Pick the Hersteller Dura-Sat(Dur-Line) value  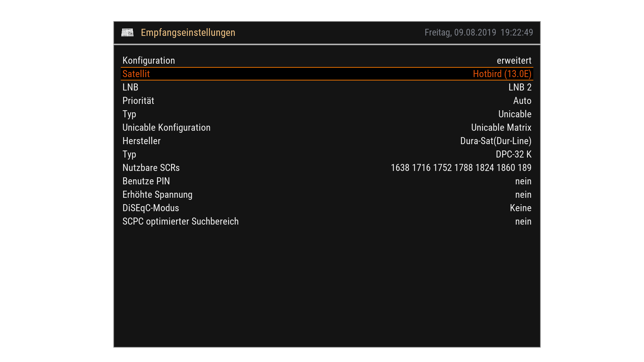pos(495,141)
